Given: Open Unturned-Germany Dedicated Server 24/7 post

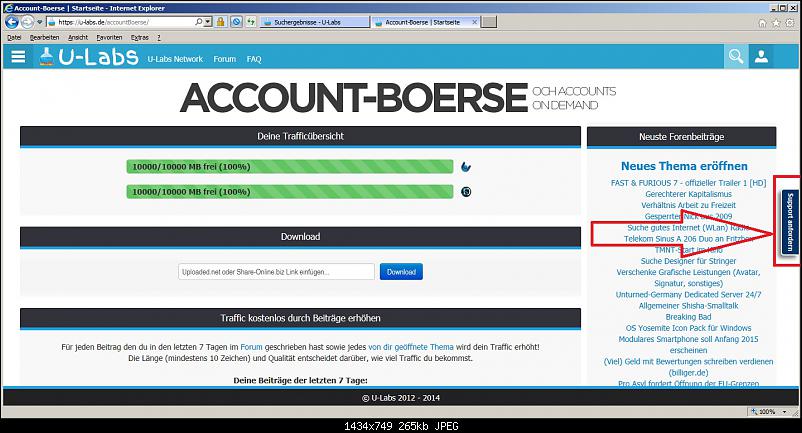Looking at the screenshot, I should point(688,294).
